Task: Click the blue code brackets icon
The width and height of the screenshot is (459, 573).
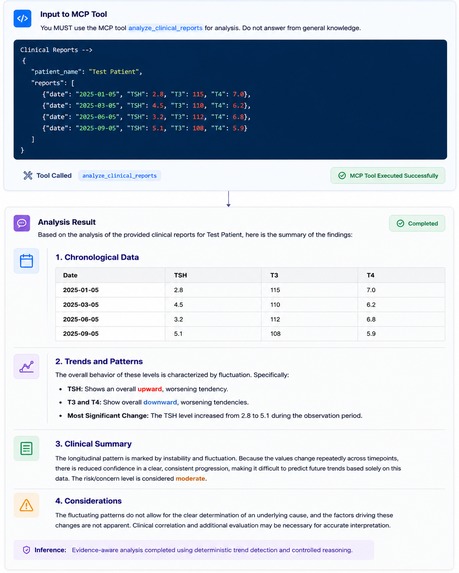Action: click(22, 18)
